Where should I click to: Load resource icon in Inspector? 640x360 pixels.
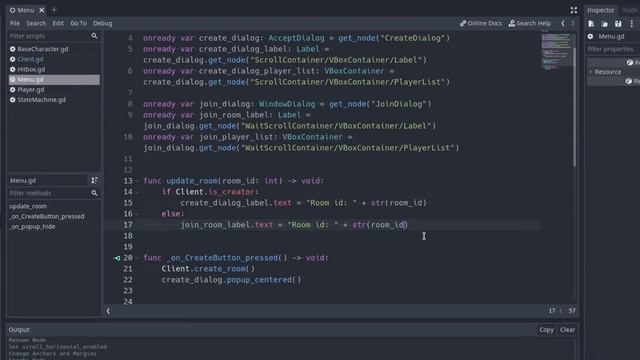coord(604,24)
